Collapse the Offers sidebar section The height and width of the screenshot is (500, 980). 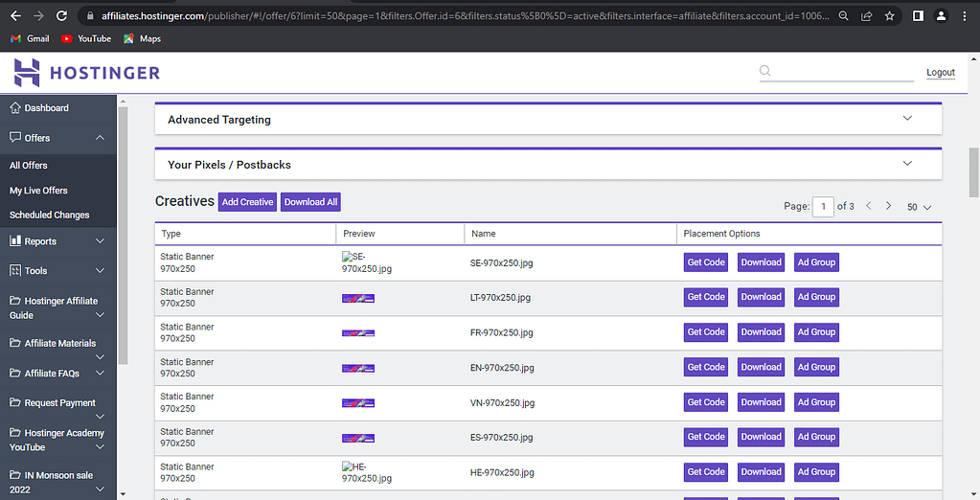click(100, 138)
